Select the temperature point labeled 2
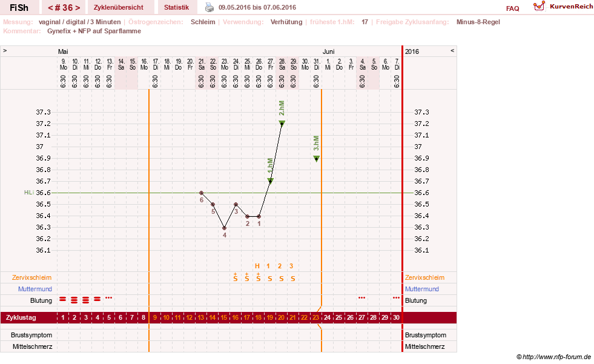The width and height of the screenshot is (594, 364). coord(248,216)
